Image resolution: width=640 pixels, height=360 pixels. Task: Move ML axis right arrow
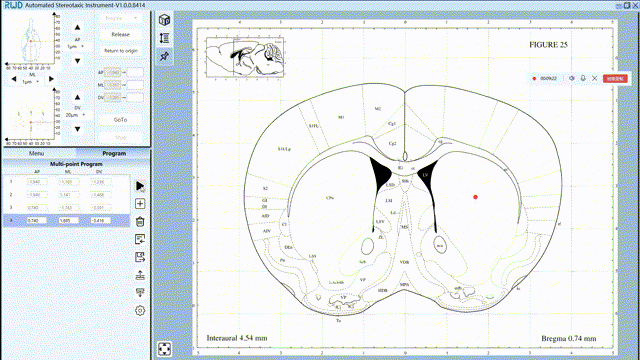51,79
